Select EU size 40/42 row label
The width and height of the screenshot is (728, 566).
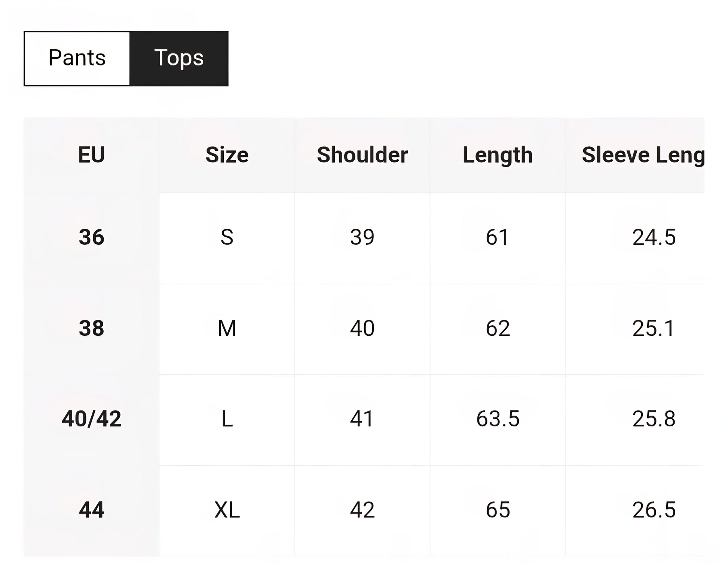(x=92, y=419)
